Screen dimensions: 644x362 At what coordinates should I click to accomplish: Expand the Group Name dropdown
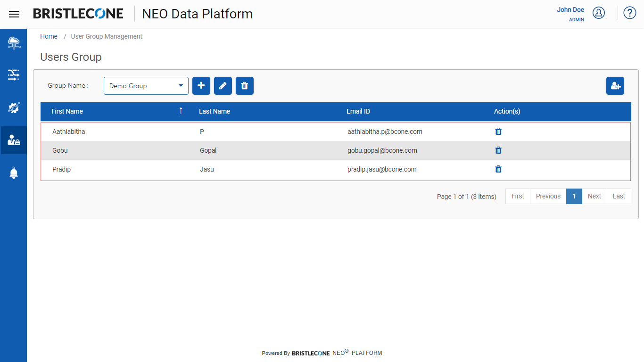point(146,86)
